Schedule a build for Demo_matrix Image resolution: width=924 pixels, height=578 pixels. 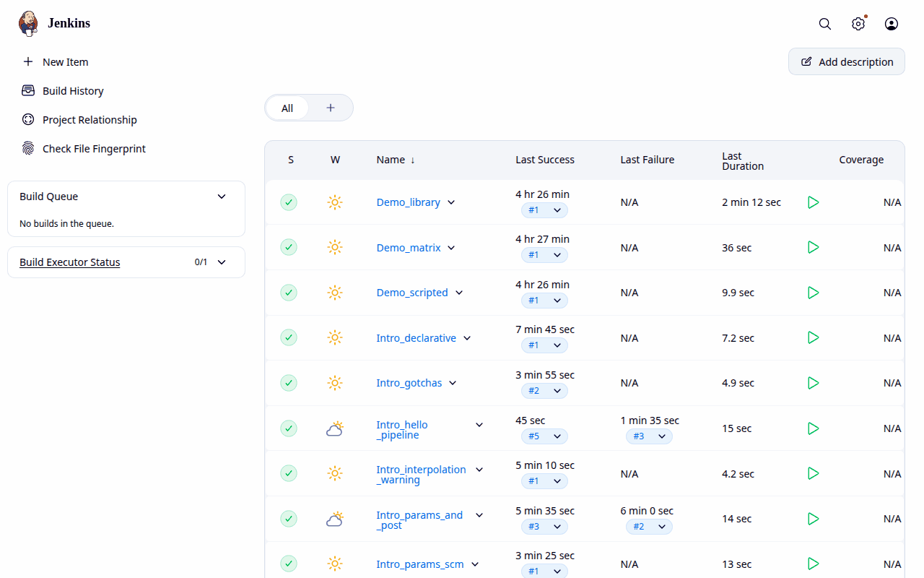click(814, 247)
